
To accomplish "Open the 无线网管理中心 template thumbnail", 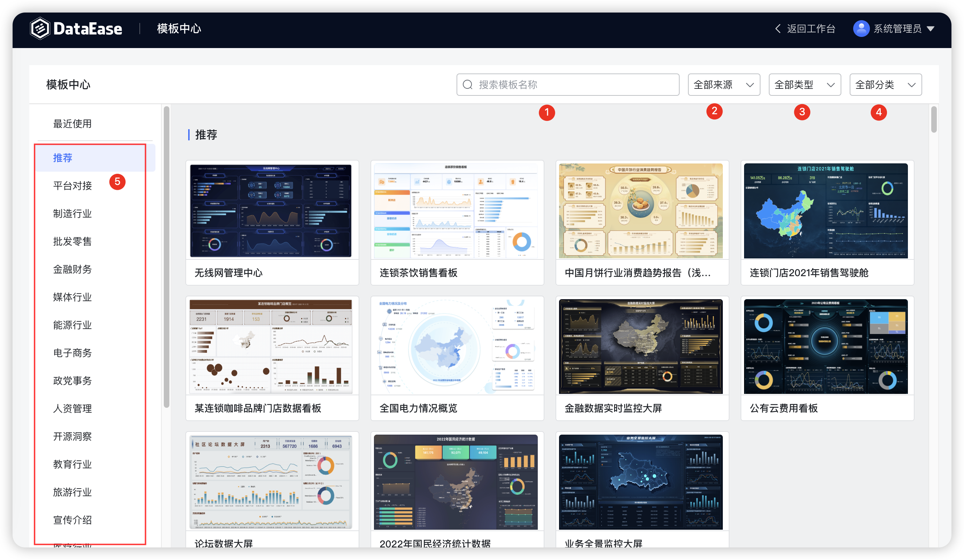I will [271, 210].
